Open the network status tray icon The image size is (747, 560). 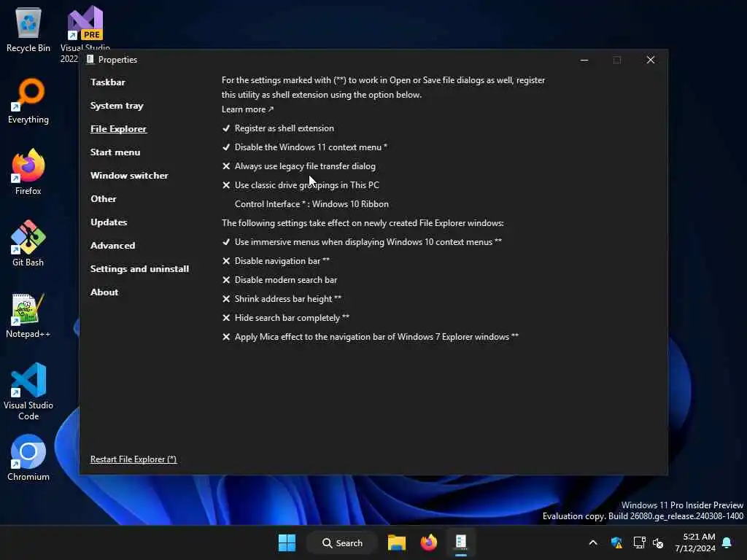tap(639, 542)
